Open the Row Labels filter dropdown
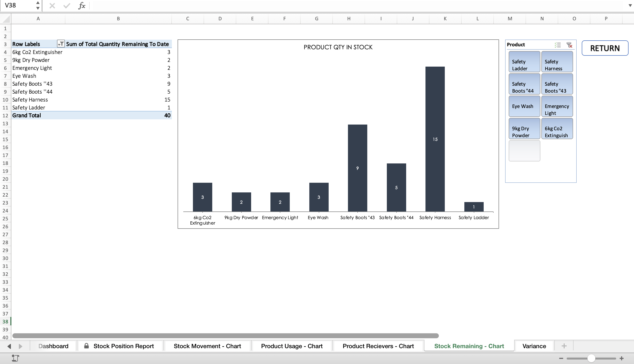634x364 pixels. click(60, 44)
